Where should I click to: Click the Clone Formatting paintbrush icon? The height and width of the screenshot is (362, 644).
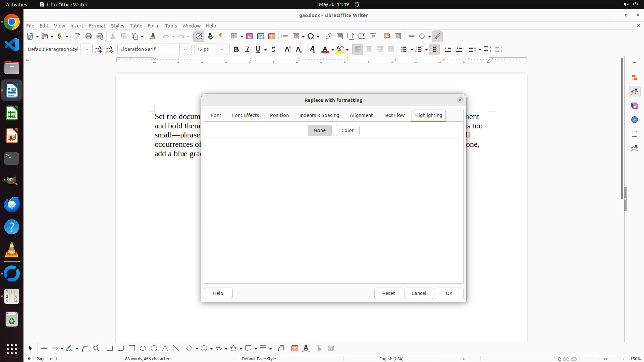(x=153, y=36)
